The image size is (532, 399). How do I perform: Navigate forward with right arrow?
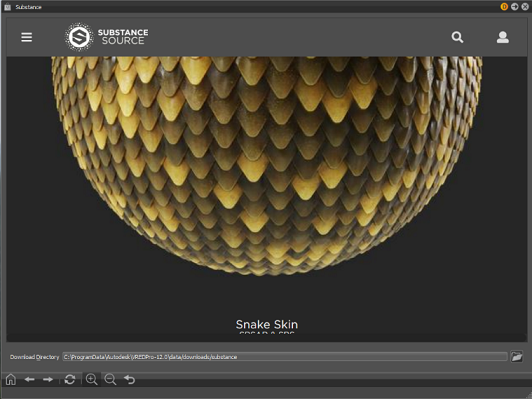click(x=48, y=379)
